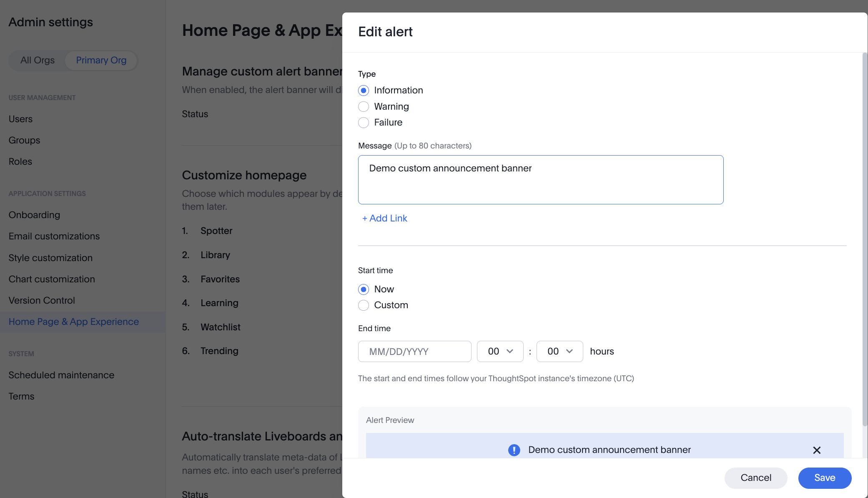Dismiss the alert preview banner
Screen dimensions: 868x498
816,450
